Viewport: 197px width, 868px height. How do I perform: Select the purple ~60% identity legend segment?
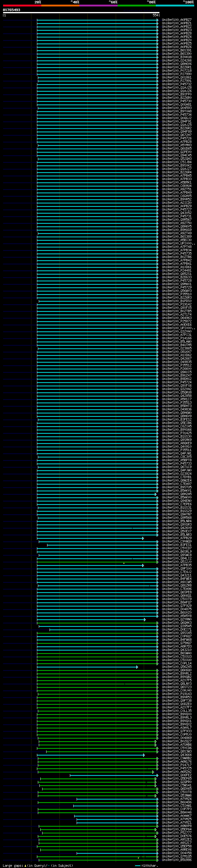98,6
